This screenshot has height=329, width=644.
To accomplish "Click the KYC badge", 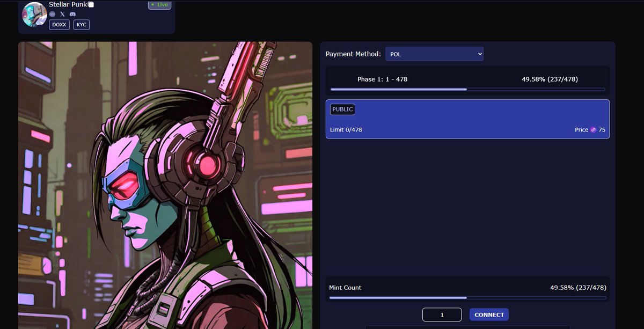I will (x=82, y=25).
